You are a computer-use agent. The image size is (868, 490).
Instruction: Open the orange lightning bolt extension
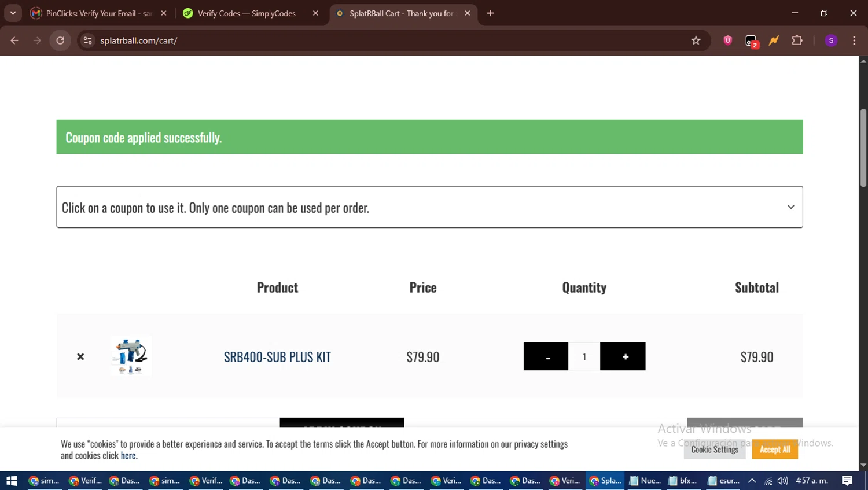pos(774,40)
